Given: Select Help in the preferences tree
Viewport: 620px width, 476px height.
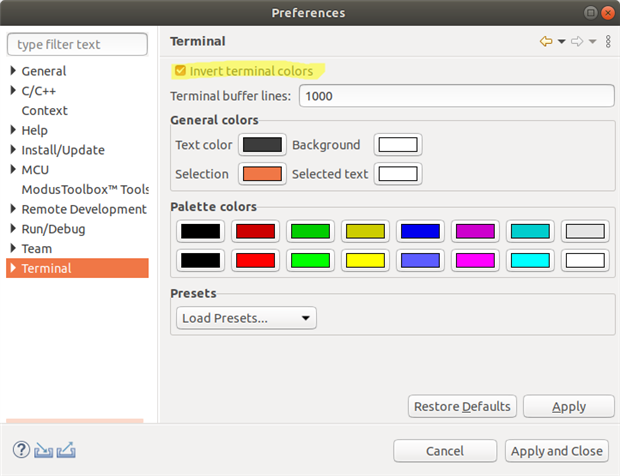Looking at the screenshot, I should point(34,130).
